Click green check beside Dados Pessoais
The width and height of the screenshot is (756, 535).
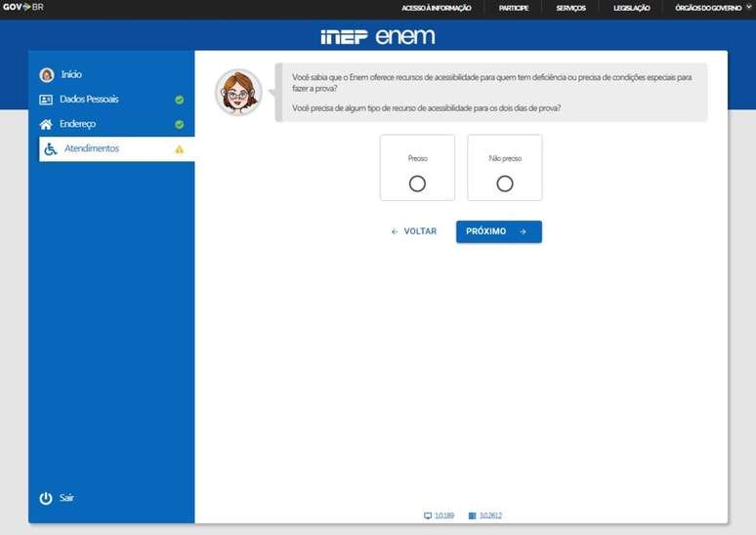180,100
